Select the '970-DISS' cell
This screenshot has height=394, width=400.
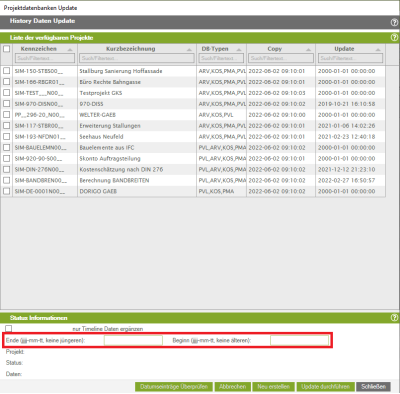click(91, 104)
